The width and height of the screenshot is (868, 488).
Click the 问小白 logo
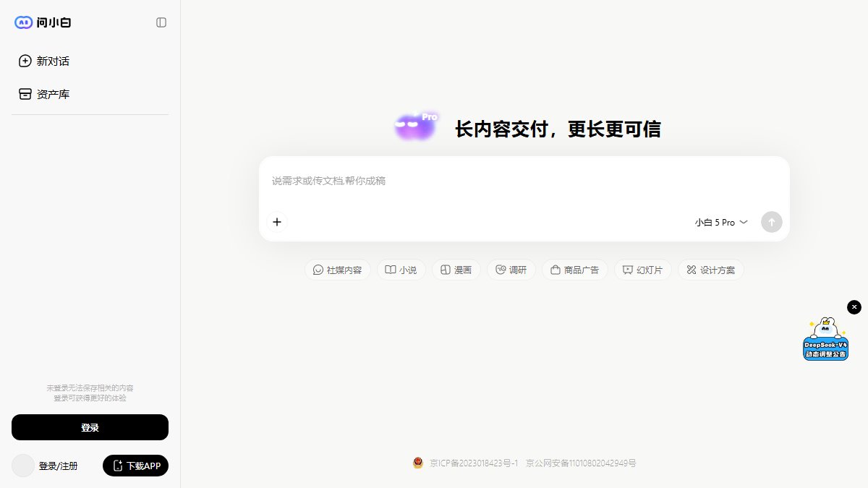click(43, 22)
